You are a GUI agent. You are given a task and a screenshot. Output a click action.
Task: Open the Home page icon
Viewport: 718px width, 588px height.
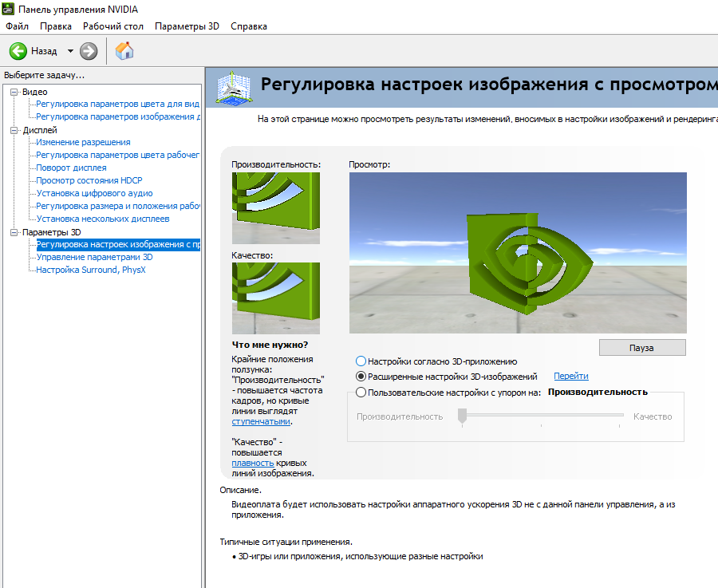[x=124, y=51]
